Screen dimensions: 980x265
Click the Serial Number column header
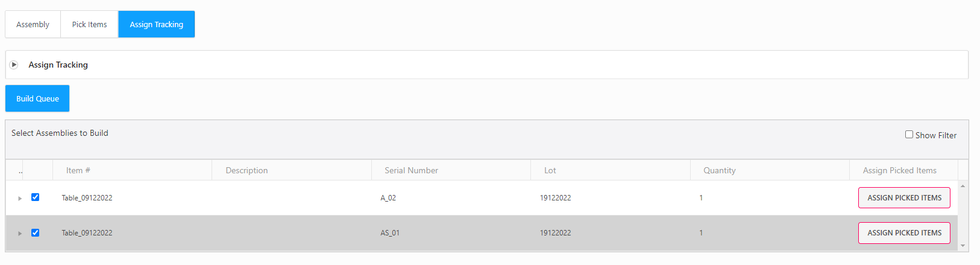pyautogui.click(x=411, y=171)
